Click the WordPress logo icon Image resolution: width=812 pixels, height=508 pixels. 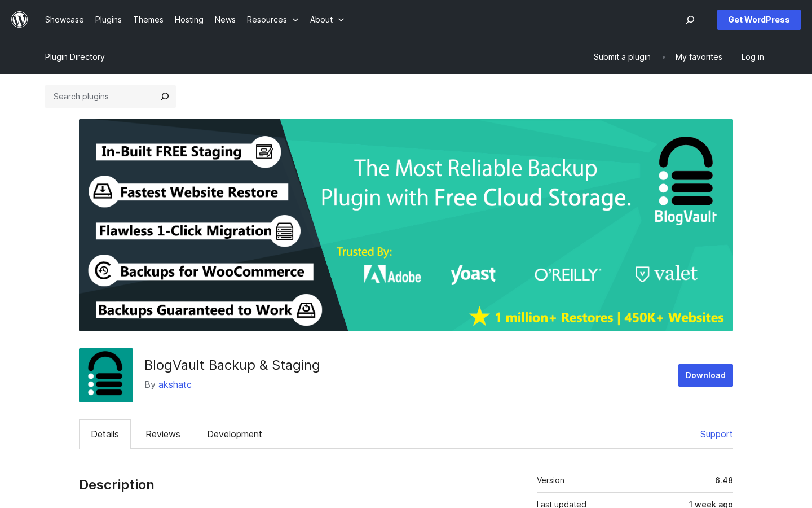point(20,20)
